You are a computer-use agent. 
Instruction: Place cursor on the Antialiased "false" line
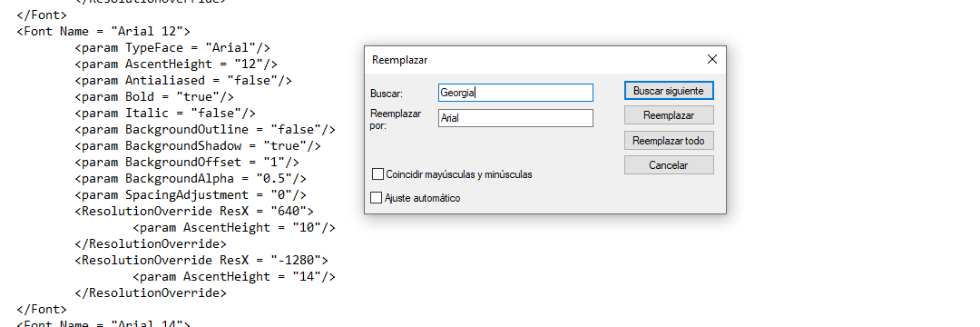(x=183, y=80)
